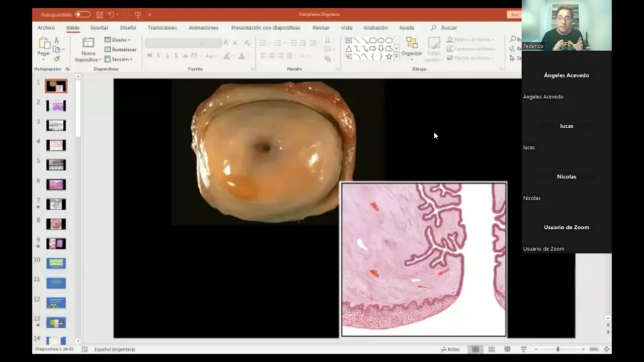Image resolution: width=644 pixels, height=362 pixels.
Task: Open the Archivo menu
Action: coord(46,28)
